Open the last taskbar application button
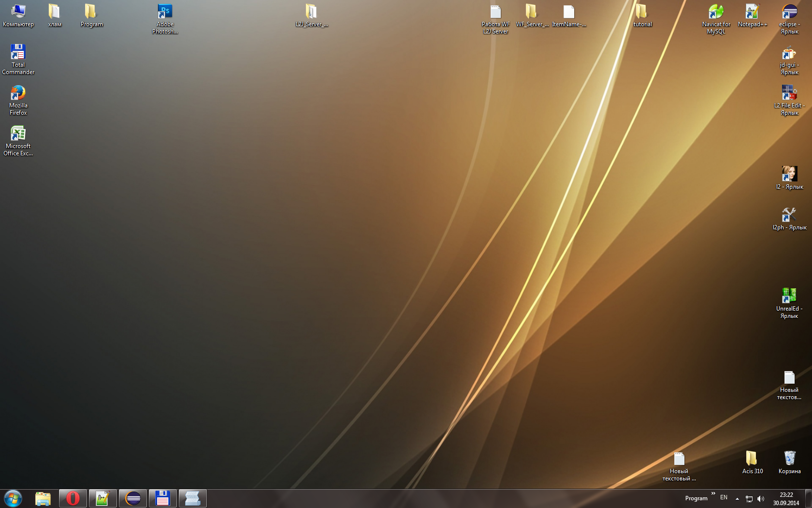812x508 pixels. click(x=193, y=498)
